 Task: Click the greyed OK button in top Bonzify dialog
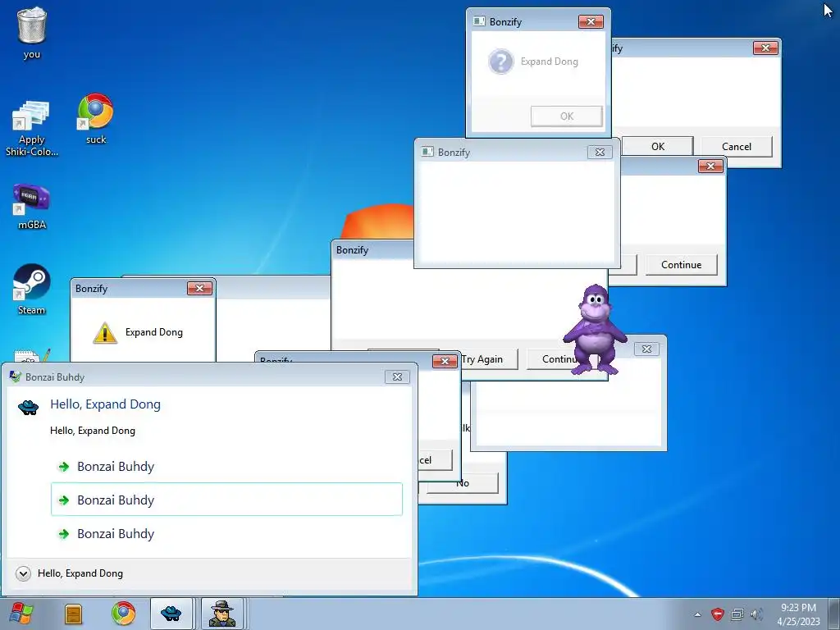coord(566,116)
